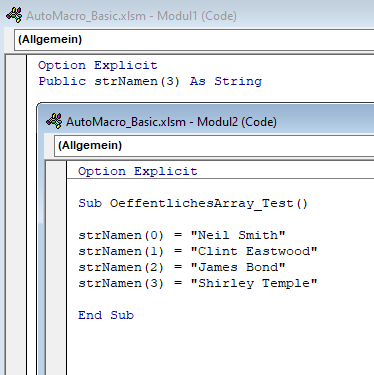Set breakpoint in margin beside strNamen(0) line
The height and width of the screenshot is (375, 374).
[x=56, y=235]
